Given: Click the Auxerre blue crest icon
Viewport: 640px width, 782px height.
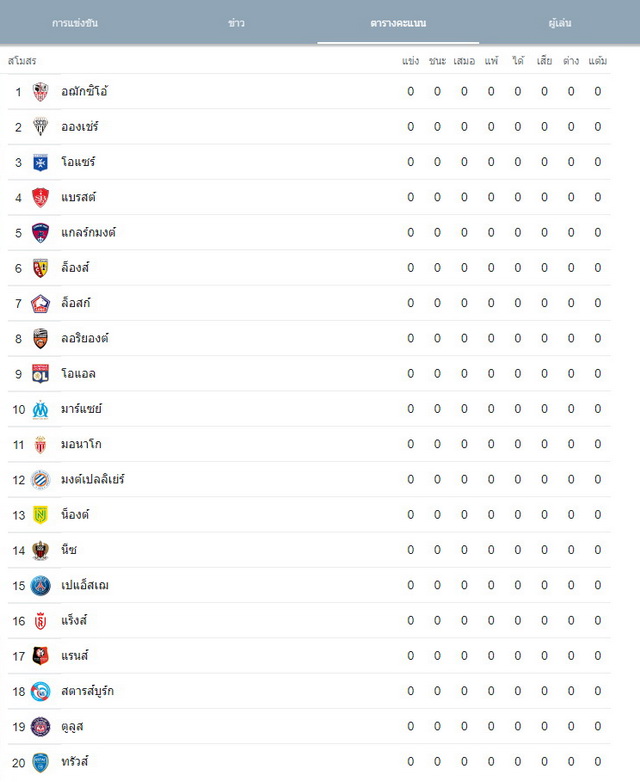Looking at the screenshot, I should (40, 162).
